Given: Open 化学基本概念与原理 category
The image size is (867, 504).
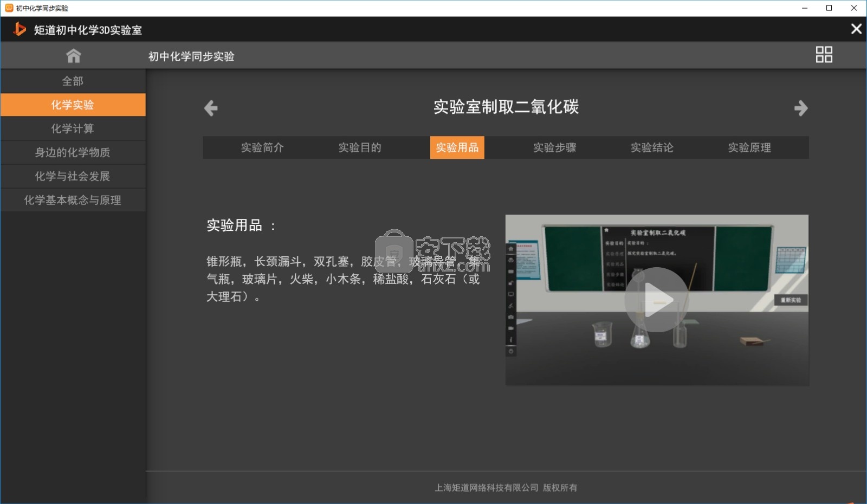Looking at the screenshot, I should tap(73, 201).
